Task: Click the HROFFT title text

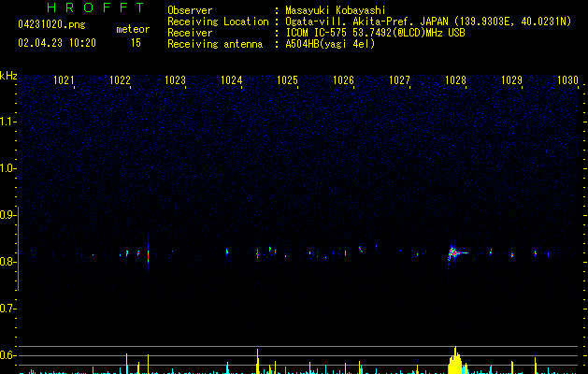Action: tap(95, 7)
